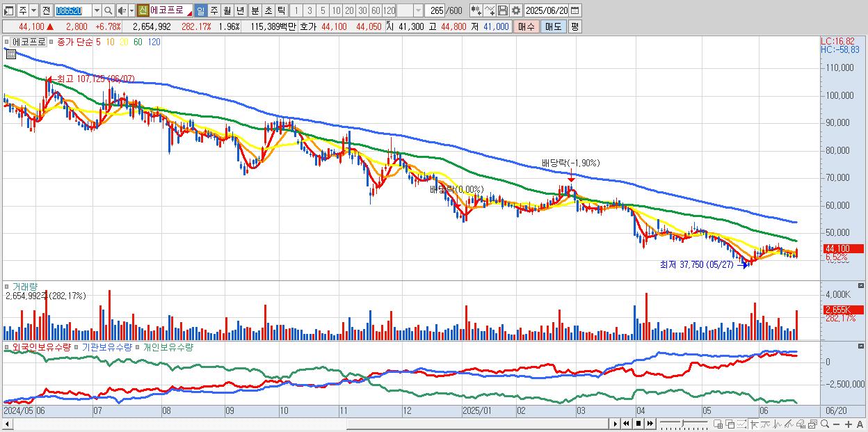
Task: Open the dropdown next to 주 at top-left
Action: (x=33, y=10)
